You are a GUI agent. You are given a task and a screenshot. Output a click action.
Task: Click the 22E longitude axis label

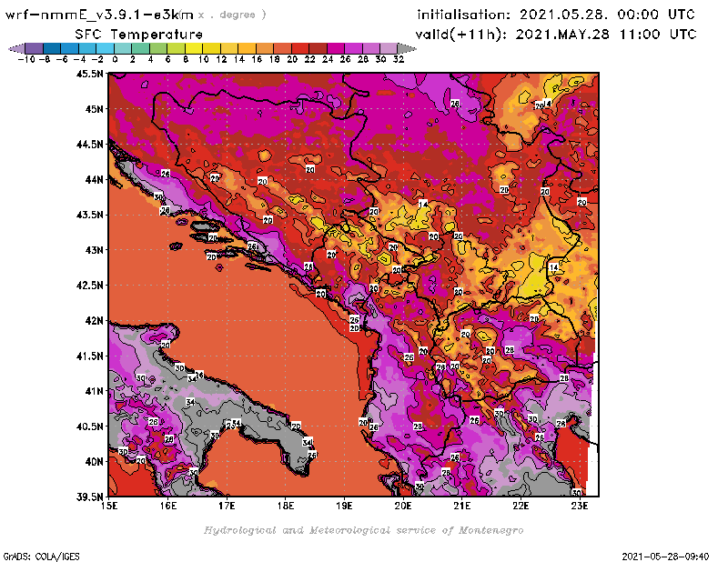click(521, 506)
